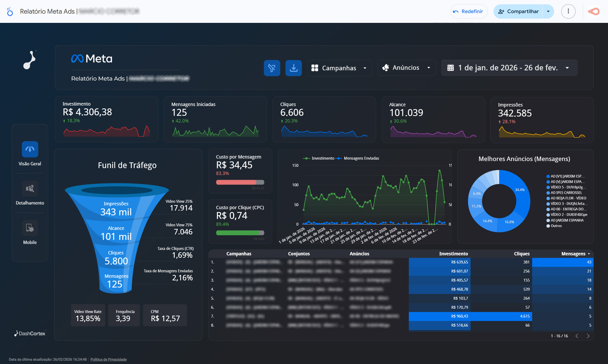
Task: Open Visão Geral gauge icon in sidebar
Action: (x=30, y=149)
